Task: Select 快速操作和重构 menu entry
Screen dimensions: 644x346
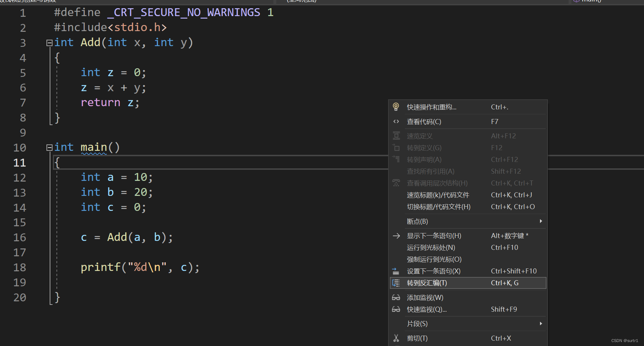Action: pos(468,107)
